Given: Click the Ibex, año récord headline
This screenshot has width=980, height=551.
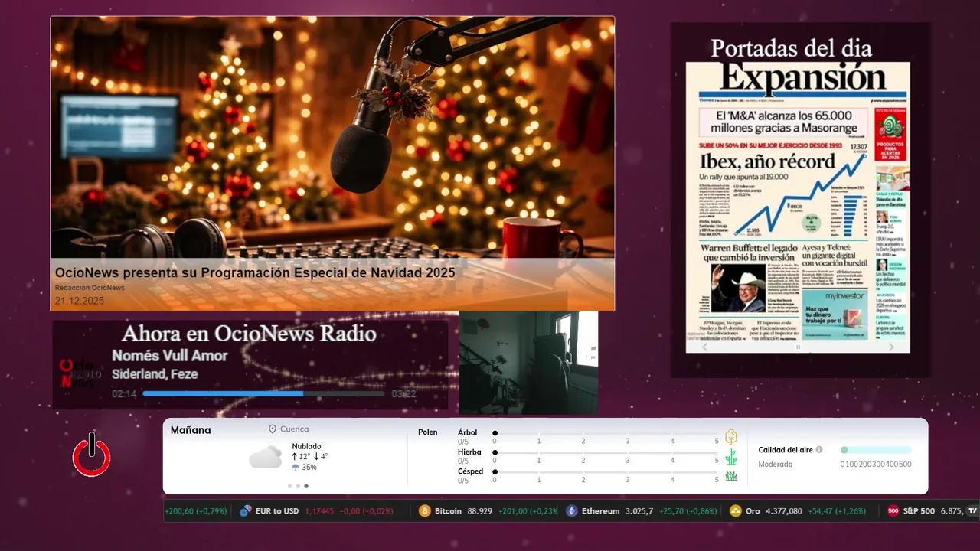Looking at the screenshot, I should tap(767, 161).
